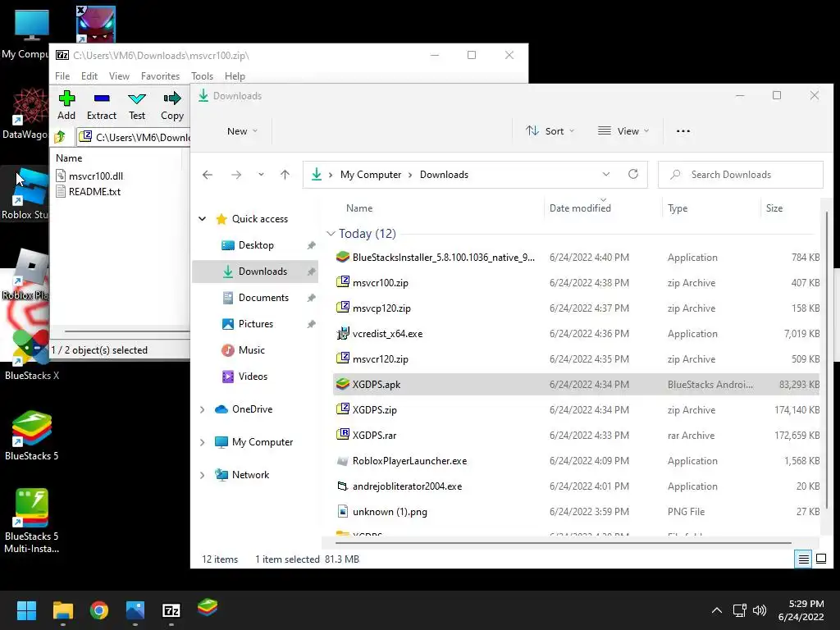Viewport: 840px width, 630px height.
Task: Select the XGDPS.rar file icon
Action: pyautogui.click(x=343, y=435)
